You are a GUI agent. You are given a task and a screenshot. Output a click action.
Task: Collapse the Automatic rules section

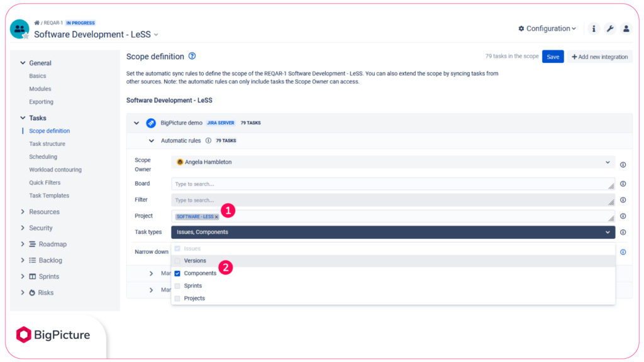[150, 140]
